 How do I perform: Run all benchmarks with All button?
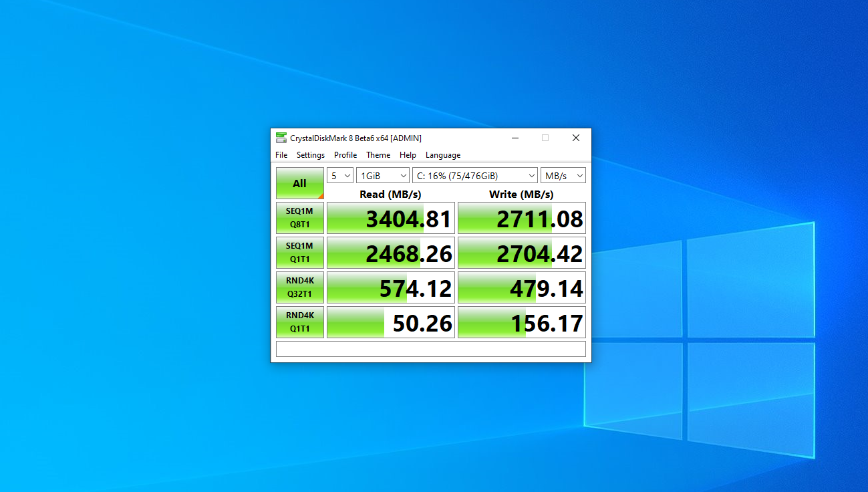(x=300, y=183)
